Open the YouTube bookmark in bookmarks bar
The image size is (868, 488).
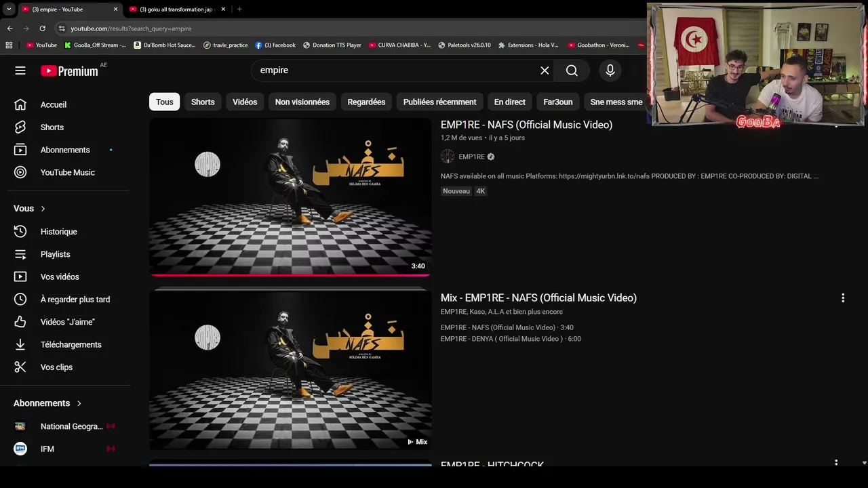point(41,45)
